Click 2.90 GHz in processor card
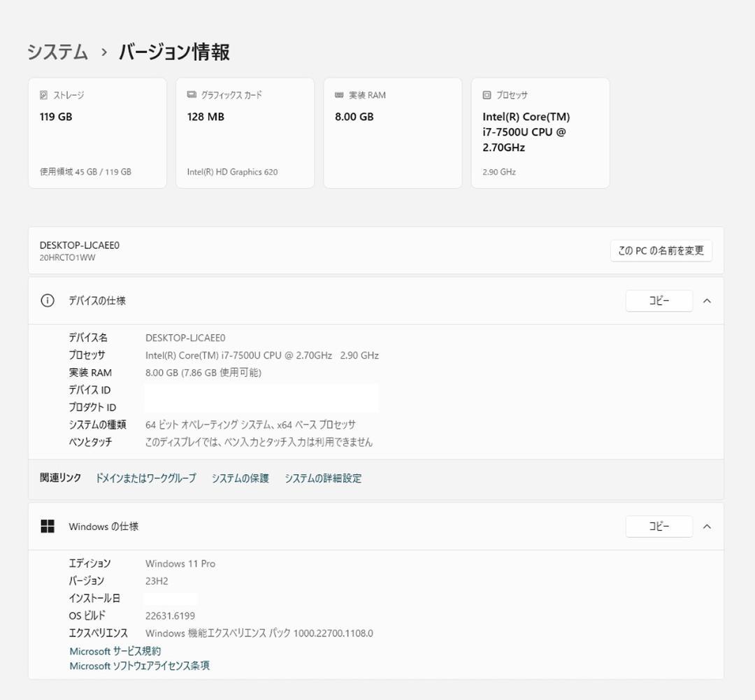 coord(499,171)
